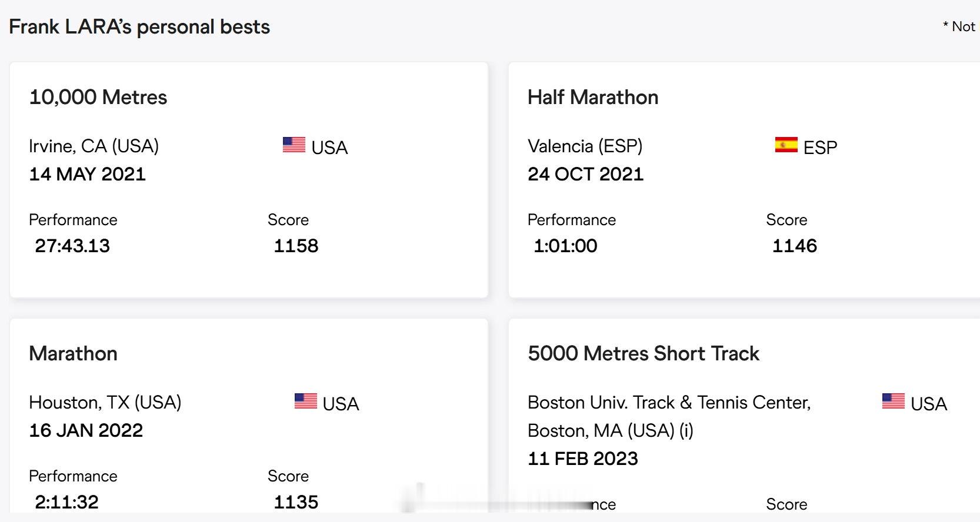Viewport: 980px width, 522px height.
Task: Click the 1146 score value
Action: 795,246
